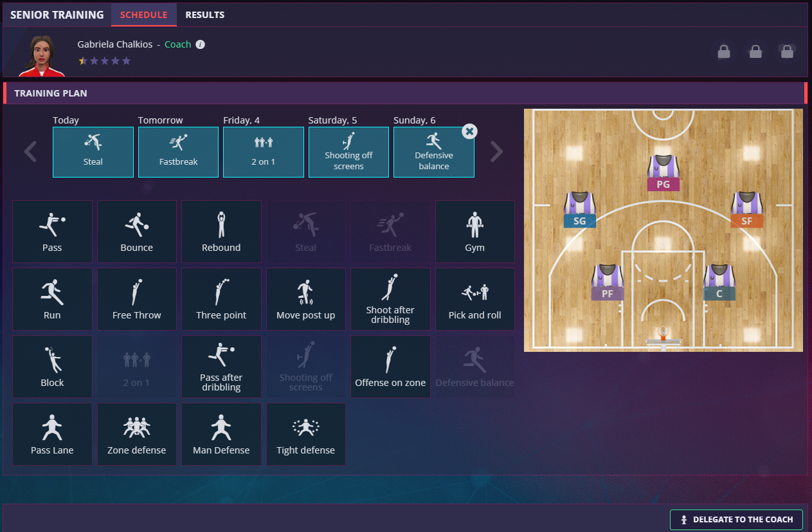
Task: Select the Block training drill
Action: tap(52, 367)
